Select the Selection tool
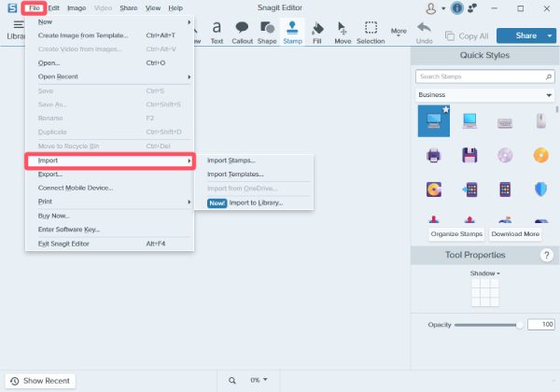 tap(371, 32)
